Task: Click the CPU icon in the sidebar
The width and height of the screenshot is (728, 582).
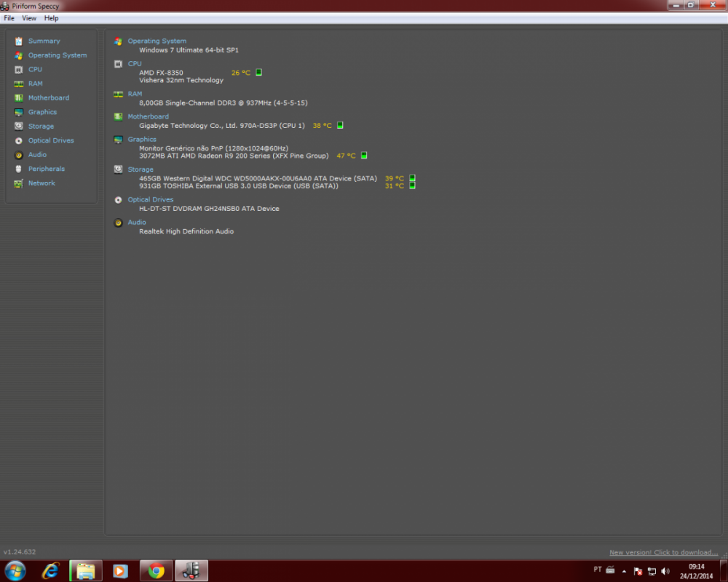Action: click(19, 70)
